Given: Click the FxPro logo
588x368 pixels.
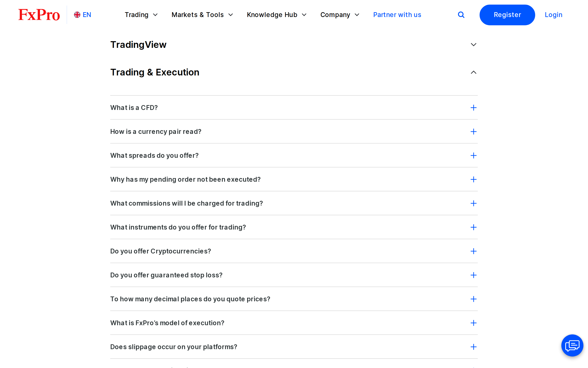Looking at the screenshot, I should click(x=39, y=14).
